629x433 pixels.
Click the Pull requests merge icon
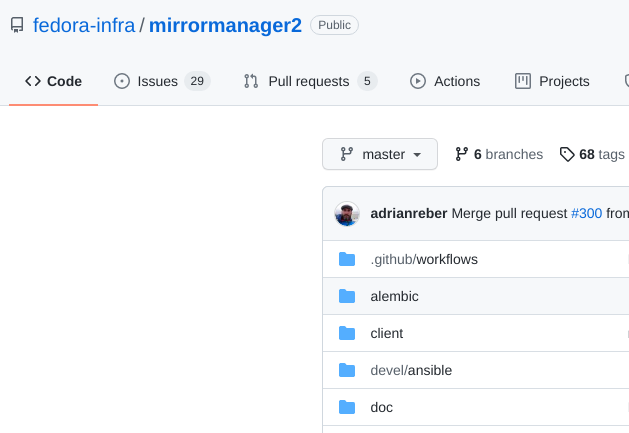click(251, 81)
